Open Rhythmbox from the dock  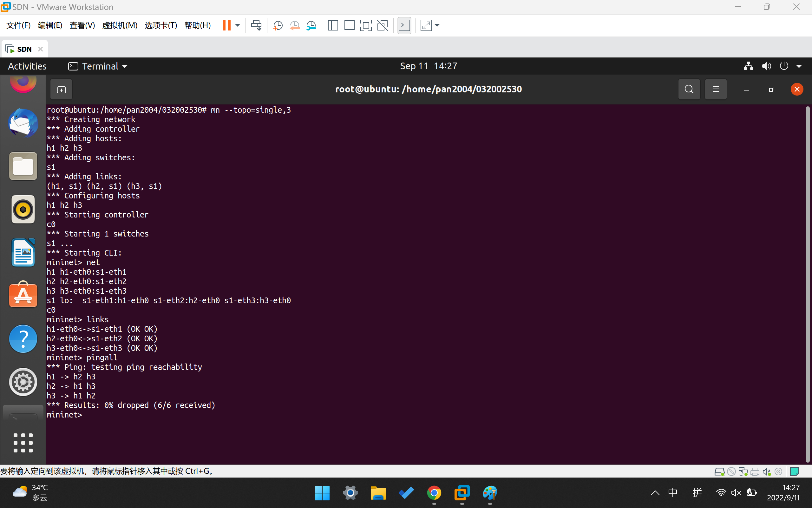(23, 209)
